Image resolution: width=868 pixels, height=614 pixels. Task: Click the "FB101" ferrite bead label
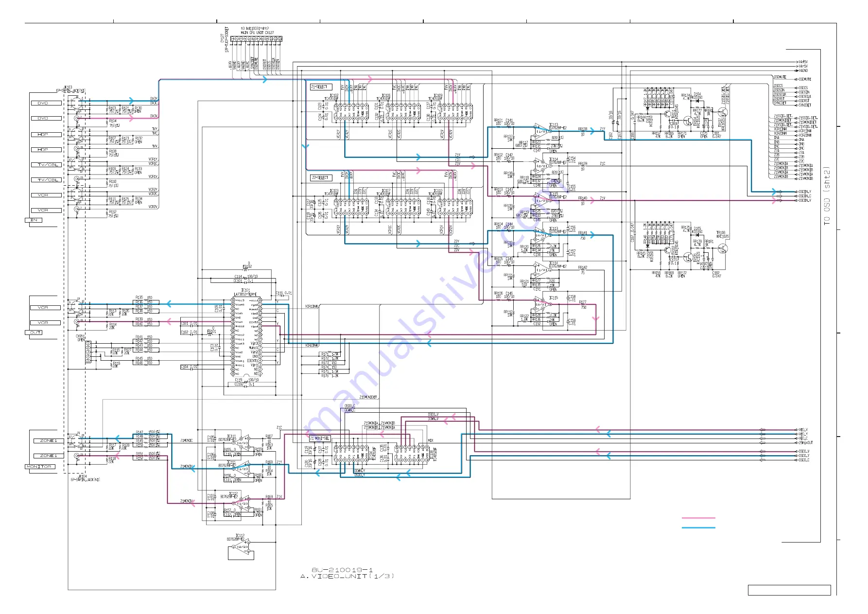pyautogui.click(x=211, y=332)
